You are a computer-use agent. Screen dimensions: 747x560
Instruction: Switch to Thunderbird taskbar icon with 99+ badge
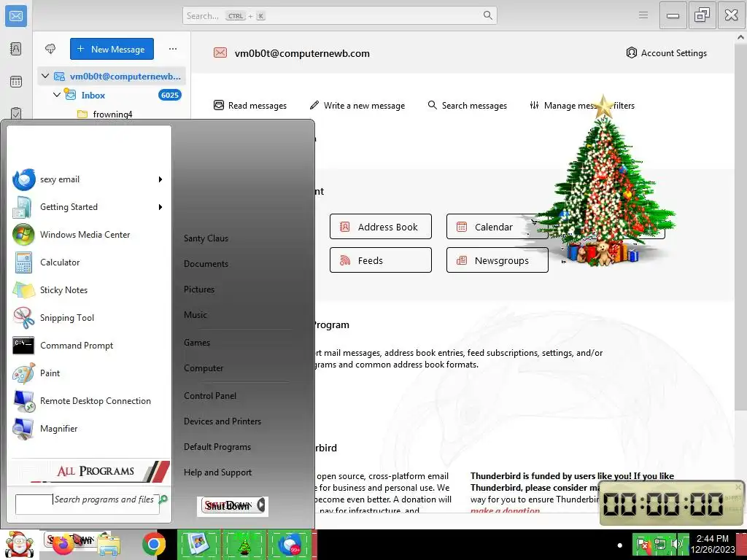click(x=289, y=544)
